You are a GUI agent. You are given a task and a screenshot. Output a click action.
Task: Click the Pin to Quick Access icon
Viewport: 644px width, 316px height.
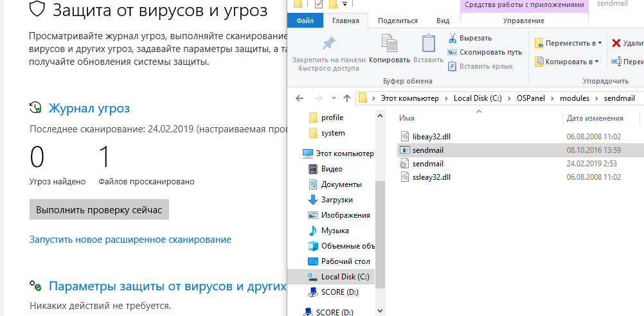(x=328, y=44)
